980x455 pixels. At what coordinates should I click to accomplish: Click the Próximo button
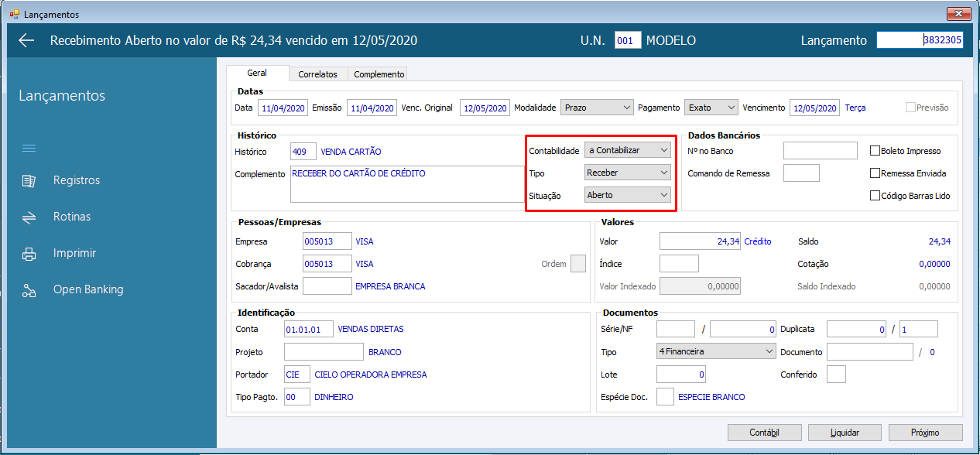click(x=926, y=433)
